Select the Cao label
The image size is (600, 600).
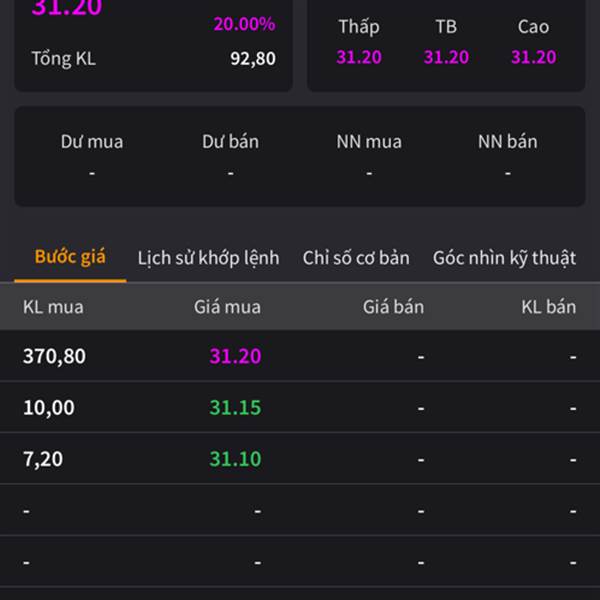533,27
